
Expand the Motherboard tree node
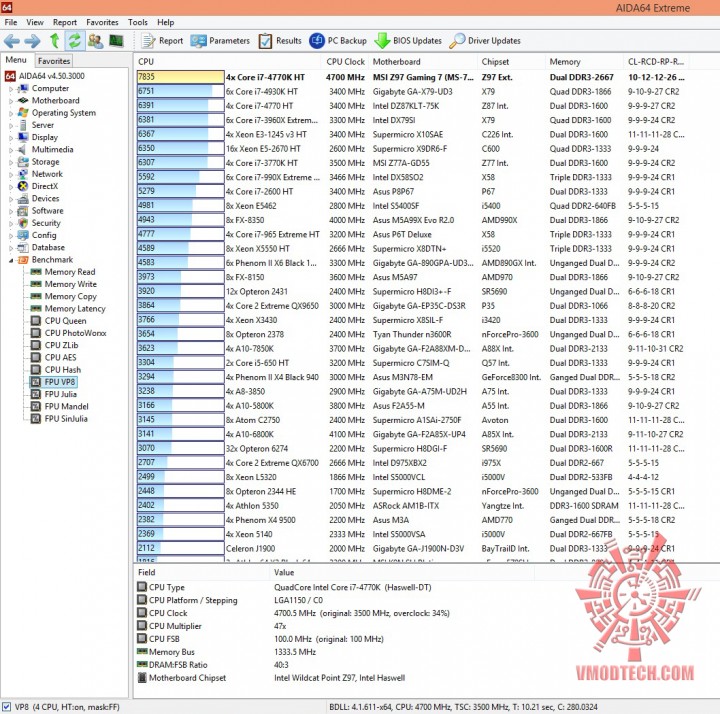pos(11,101)
